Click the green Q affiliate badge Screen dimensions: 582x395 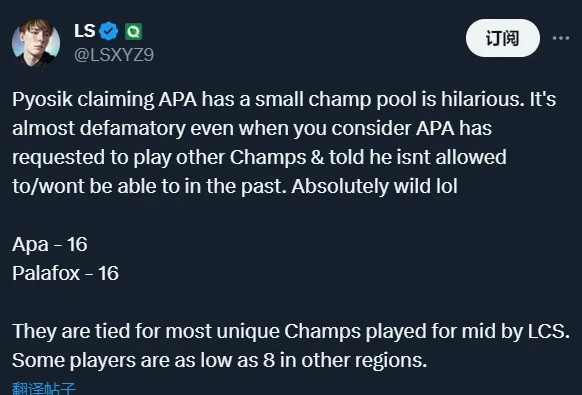(133, 32)
